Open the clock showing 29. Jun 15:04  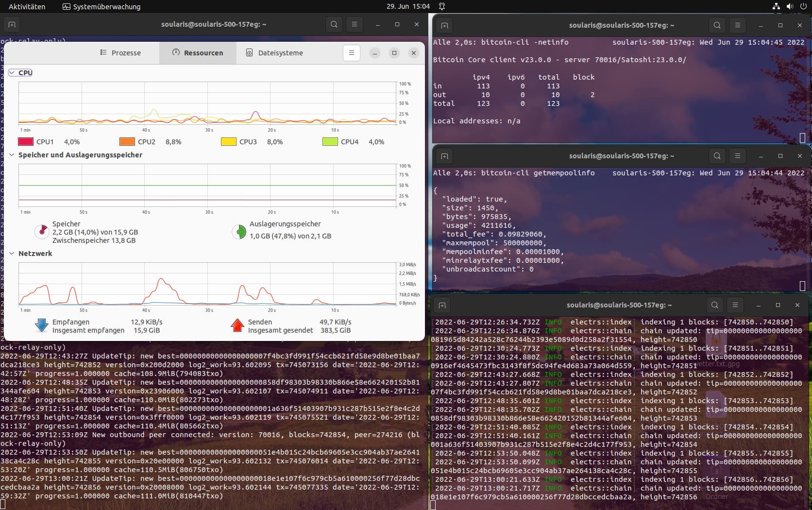(x=408, y=6)
